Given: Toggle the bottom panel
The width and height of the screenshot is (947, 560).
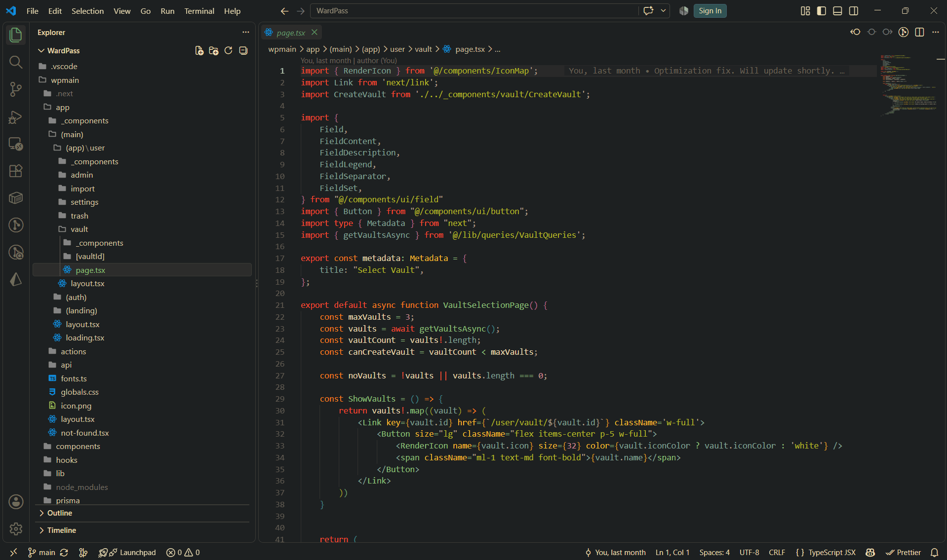Looking at the screenshot, I should click(837, 11).
